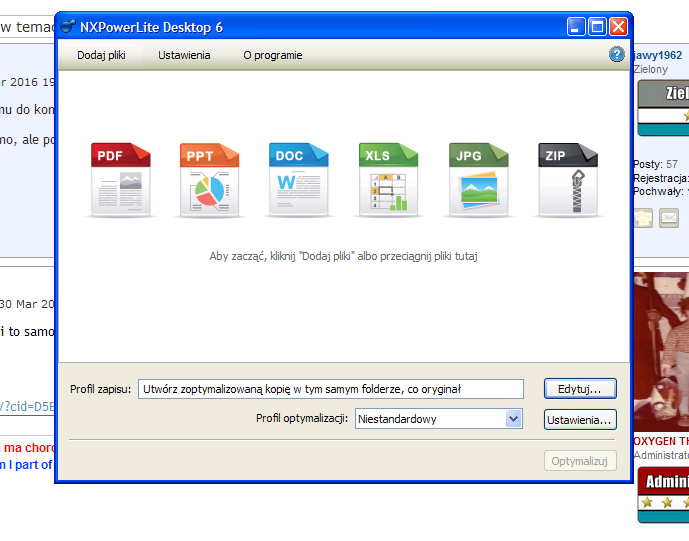This screenshot has height=541, width=689.
Task: Minimize the NXPowerLite window
Action: (576, 27)
